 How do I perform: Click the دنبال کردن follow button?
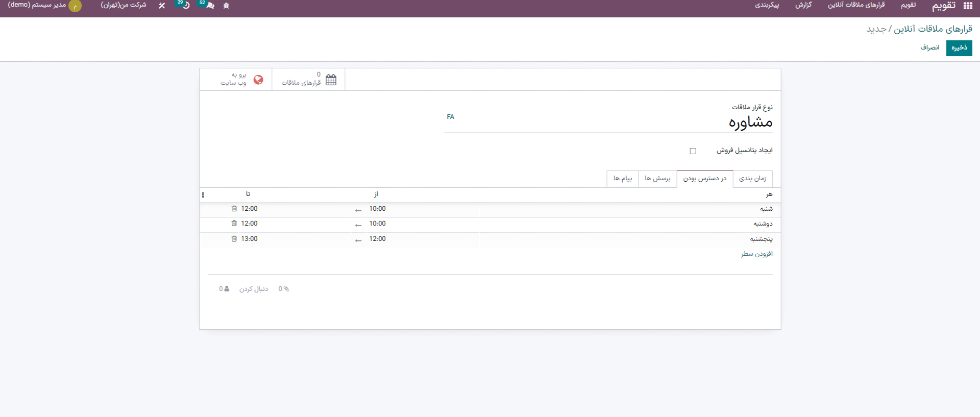tap(254, 289)
